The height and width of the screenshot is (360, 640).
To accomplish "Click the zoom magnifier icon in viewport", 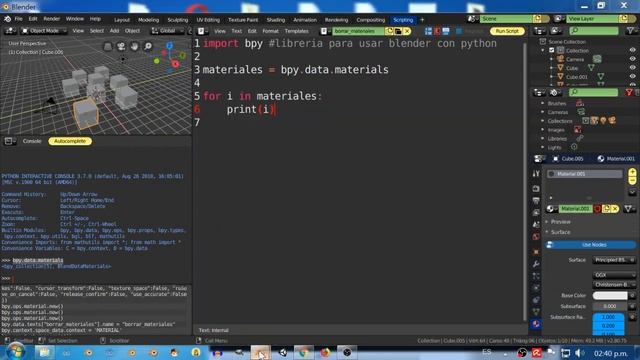I will click(x=148, y=47).
